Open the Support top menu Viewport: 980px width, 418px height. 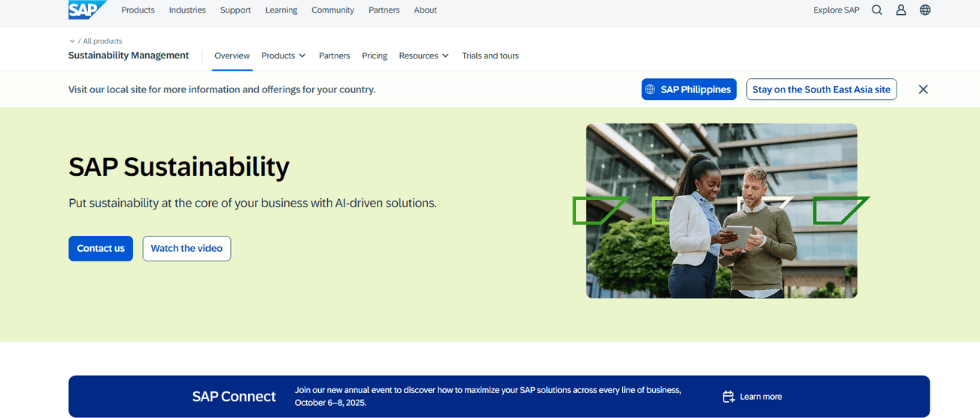pyautogui.click(x=236, y=10)
